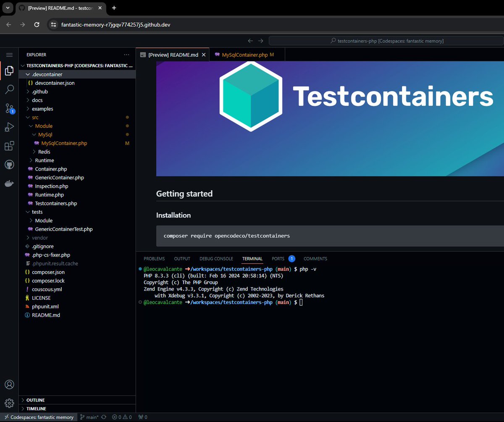Open the Explorer view in activity bar
The width and height of the screenshot is (504, 422).
(9, 71)
